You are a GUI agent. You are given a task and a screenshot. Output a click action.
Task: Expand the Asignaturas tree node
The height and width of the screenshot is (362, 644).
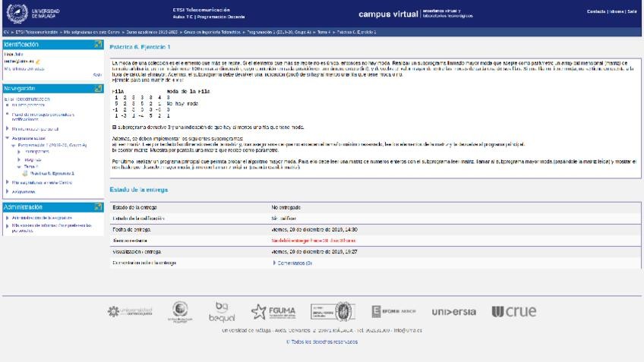[8, 191]
